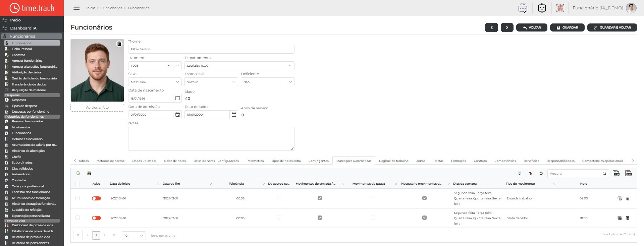Click the VOLTAR button

532,27
